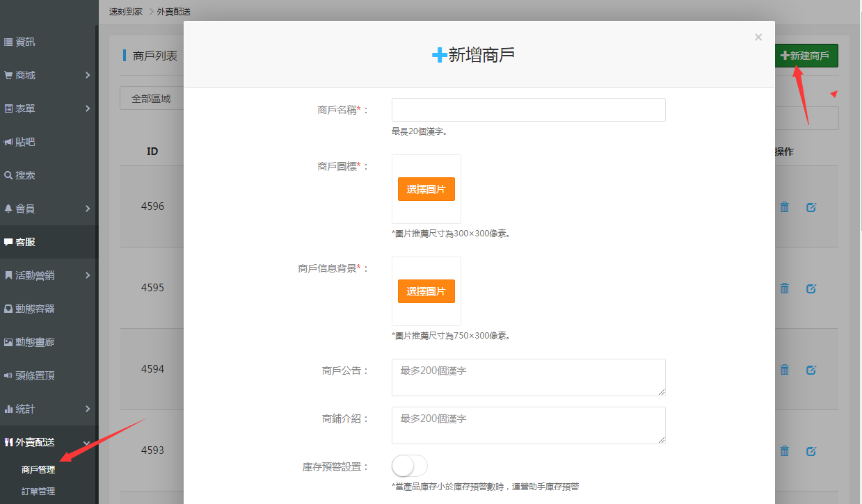The height and width of the screenshot is (504, 862).
Task: Click the 動態容器 inbox icon
Action: pyautogui.click(x=8, y=309)
